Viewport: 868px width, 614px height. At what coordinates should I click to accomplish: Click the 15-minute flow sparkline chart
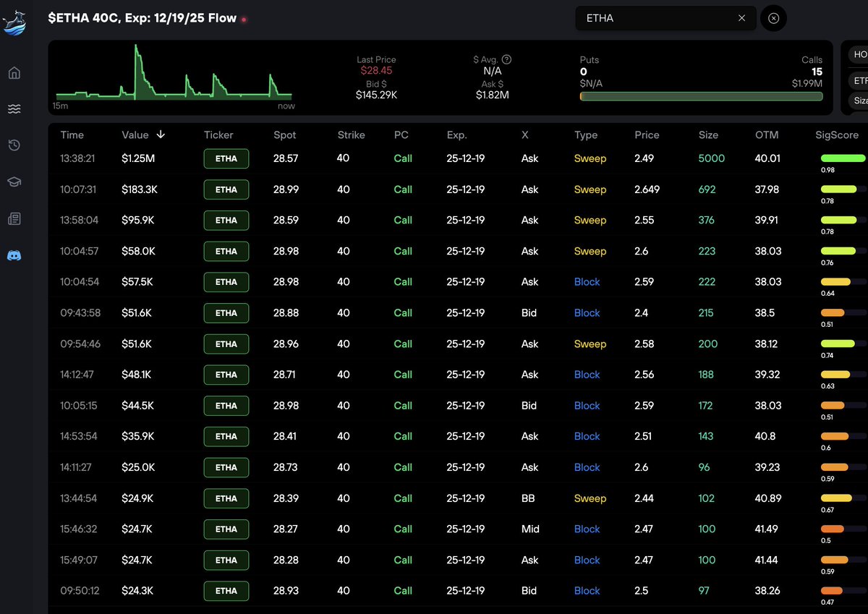tap(174, 72)
